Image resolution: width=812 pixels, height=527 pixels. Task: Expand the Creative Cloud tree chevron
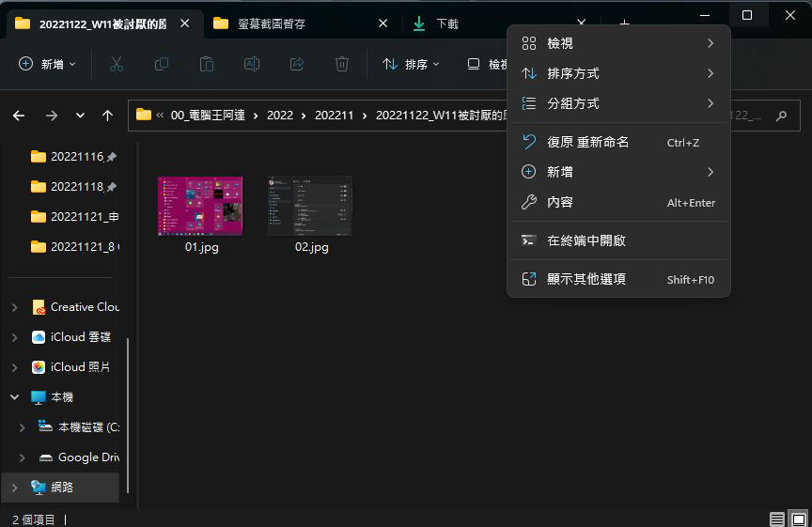[15, 307]
